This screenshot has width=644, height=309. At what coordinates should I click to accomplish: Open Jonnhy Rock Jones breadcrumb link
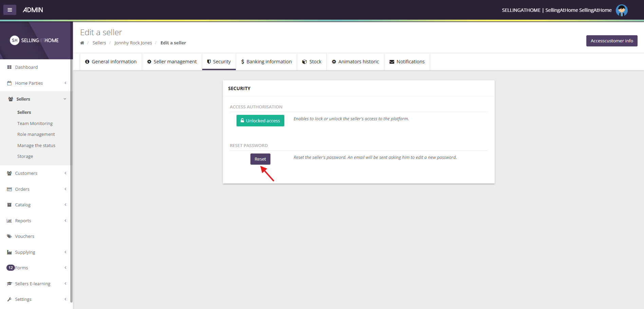coord(133,43)
